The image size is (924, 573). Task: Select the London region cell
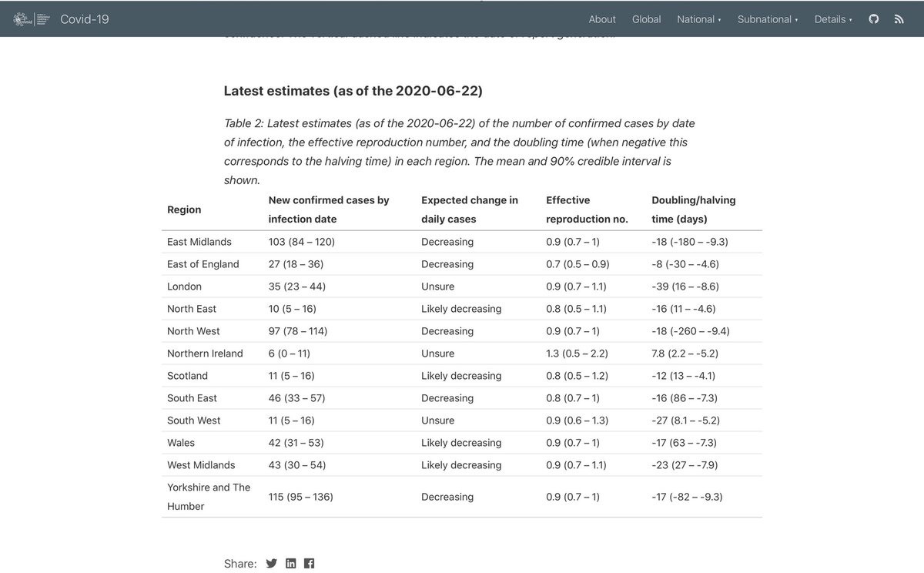pyautogui.click(x=184, y=286)
